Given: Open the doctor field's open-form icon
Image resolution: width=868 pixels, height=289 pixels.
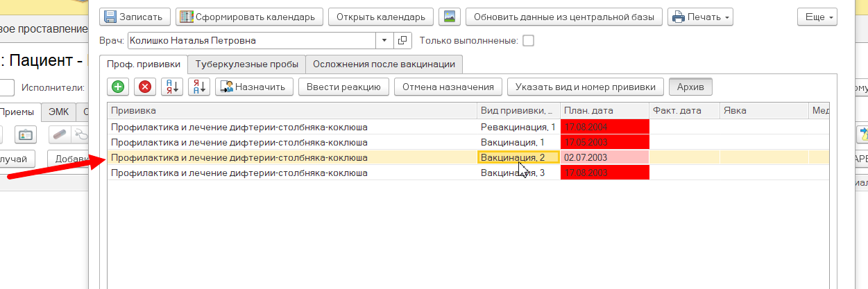Looking at the screenshot, I should coord(403,41).
